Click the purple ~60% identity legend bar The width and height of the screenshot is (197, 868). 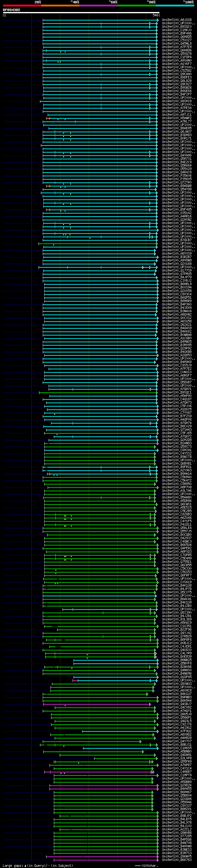(99, 6)
